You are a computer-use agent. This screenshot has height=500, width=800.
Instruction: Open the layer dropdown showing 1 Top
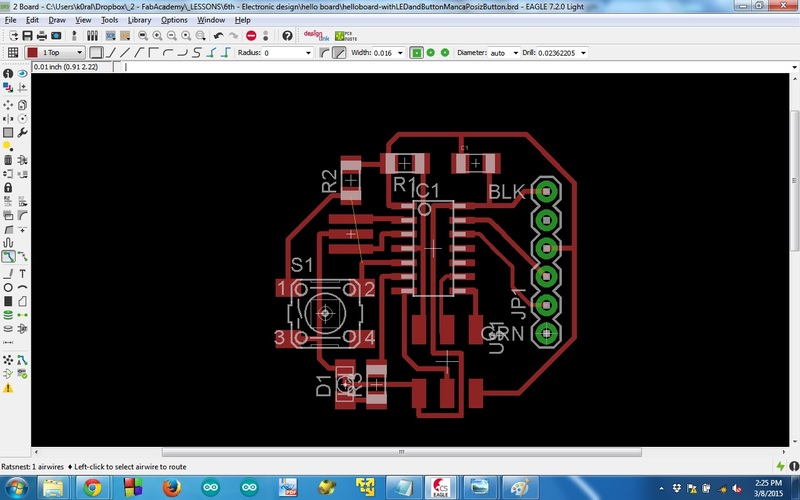tap(55, 53)
